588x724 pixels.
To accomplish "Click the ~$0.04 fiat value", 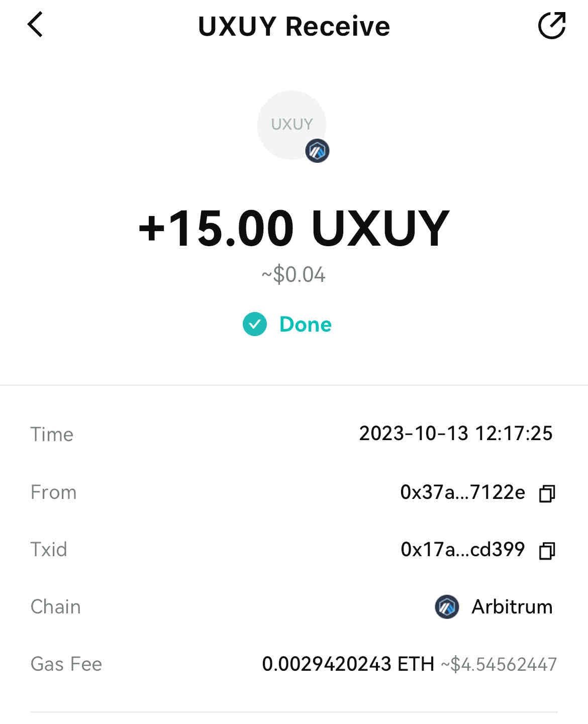I will point(293,275).
